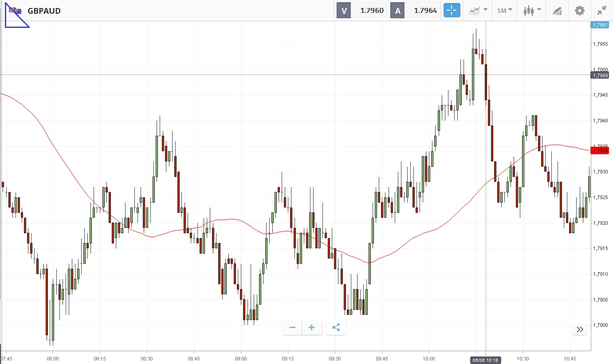Click the red moving average label 1,7934
Image resolution: width=613 pixels, height=364 pixels.
click(600, 151)
